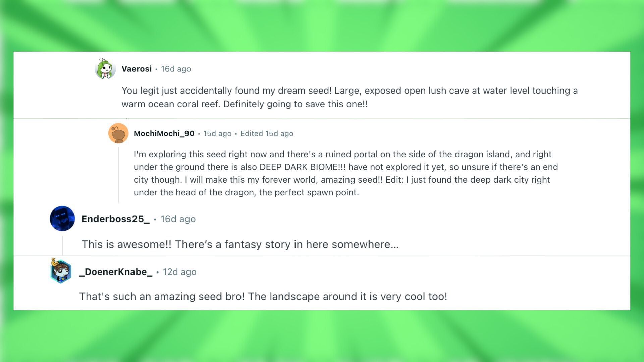Collapse Enderboss25_'s comment via thread line
The width and height of the screenshot is (644, 362).
pos(62,245)
